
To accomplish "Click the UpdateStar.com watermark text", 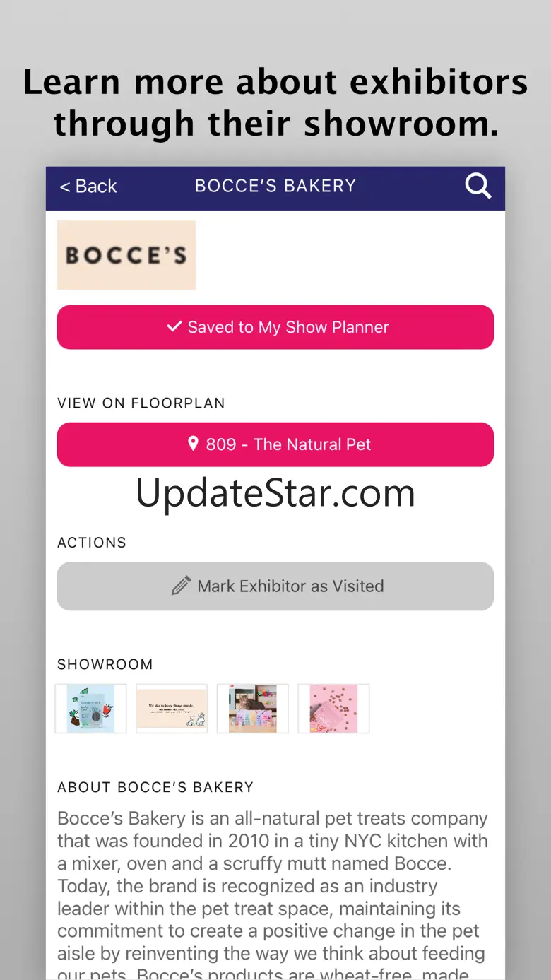I will [x=275, y=493].
